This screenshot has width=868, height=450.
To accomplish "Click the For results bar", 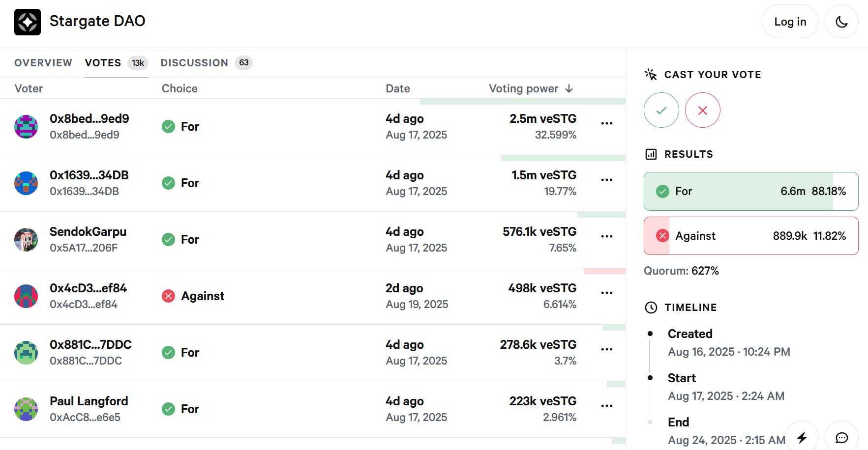I will (x=750, y=191).
